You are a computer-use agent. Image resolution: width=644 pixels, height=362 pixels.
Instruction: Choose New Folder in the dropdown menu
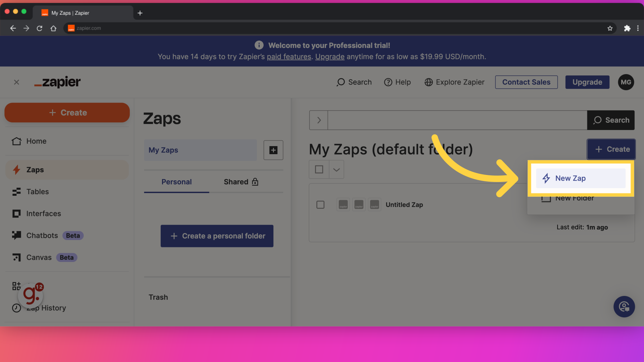tap(574, 198)
